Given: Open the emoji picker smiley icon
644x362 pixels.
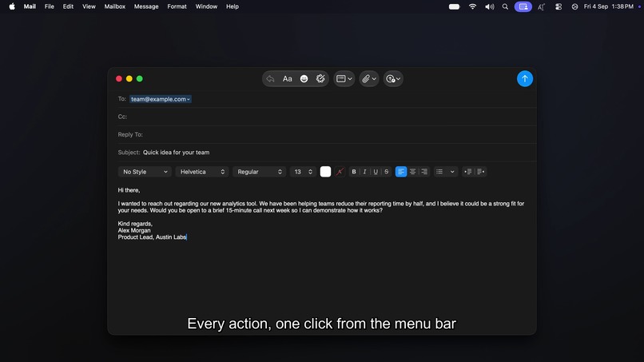Looking at the screenshot, I should point(304,79).
